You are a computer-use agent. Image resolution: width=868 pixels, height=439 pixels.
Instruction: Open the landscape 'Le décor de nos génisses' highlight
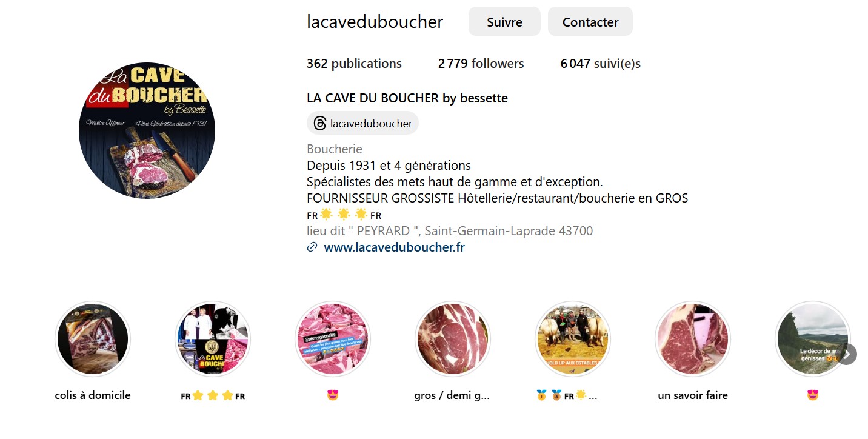813,339
